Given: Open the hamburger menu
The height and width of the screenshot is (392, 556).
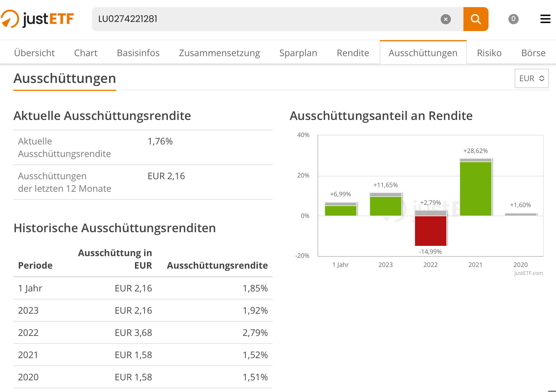Looking at the screenshot, I should click(x=545, y=19).
